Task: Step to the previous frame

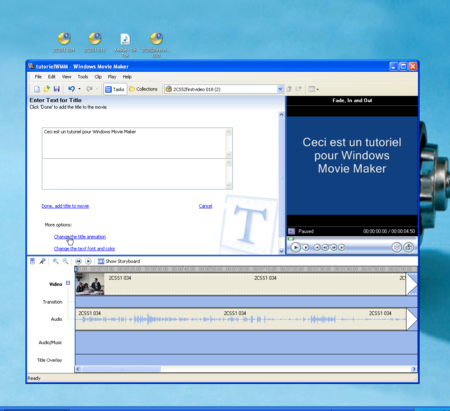Action: pyautogui.click(x=325, y=247)
